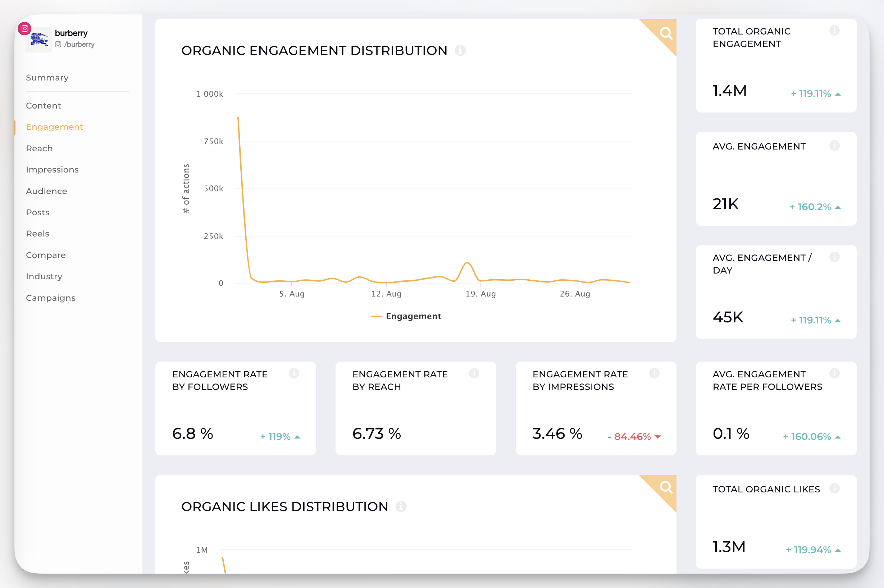Open the Reels section
884x588 pixels.
(x=37, y=234)
